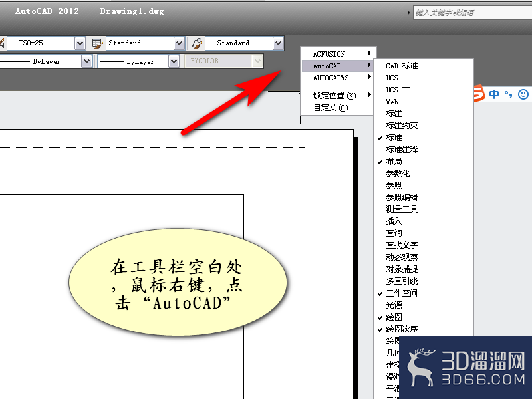This screenshot has height=399, width=532.
Task: Open BYCOLOR plot style dropdown
Action: 257,61
